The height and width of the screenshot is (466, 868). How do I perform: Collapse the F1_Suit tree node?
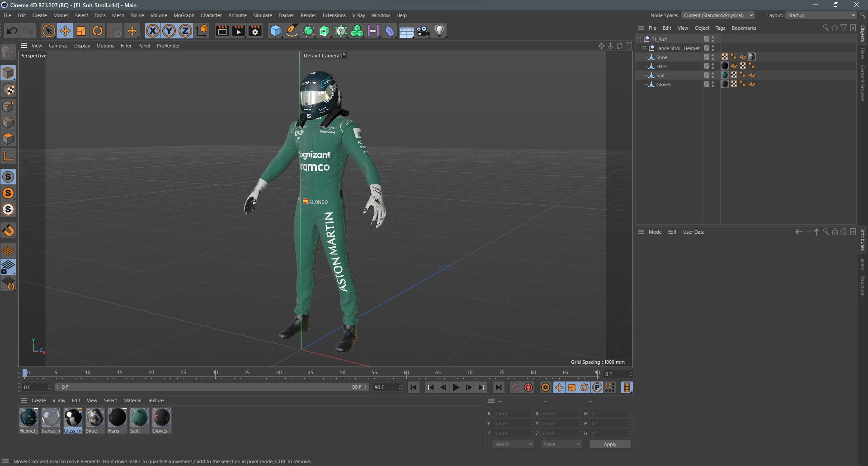coord(639,39)
